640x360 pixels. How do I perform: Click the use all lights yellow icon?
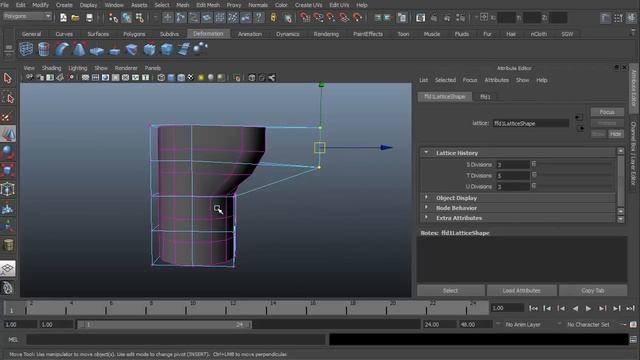click(x=201, y=78)
